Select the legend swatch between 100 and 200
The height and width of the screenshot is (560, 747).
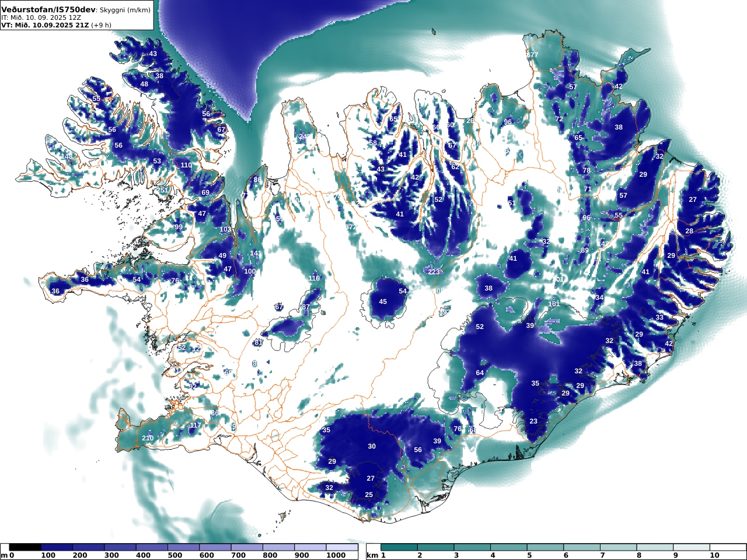coord(57,547)
